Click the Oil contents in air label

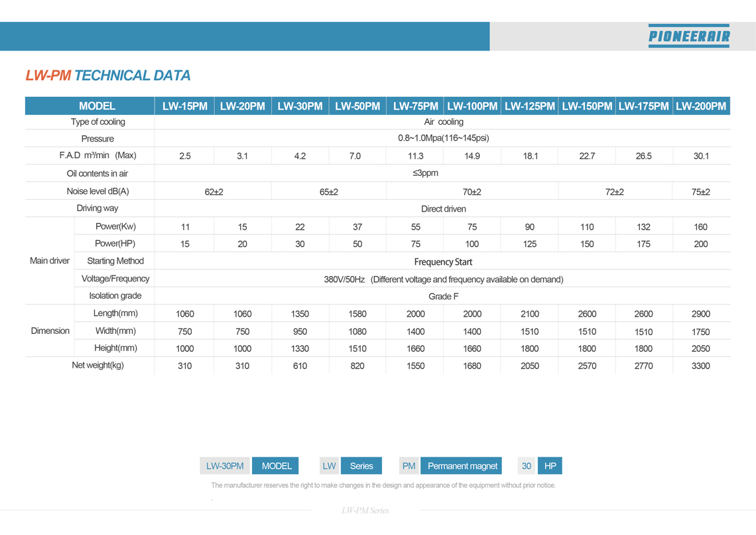click(x=97, y=174)
